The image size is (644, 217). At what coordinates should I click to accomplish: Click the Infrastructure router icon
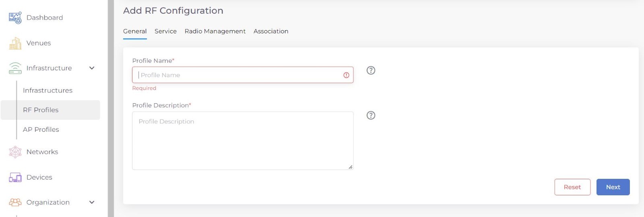pyautogui.click(x=15, y=68)
